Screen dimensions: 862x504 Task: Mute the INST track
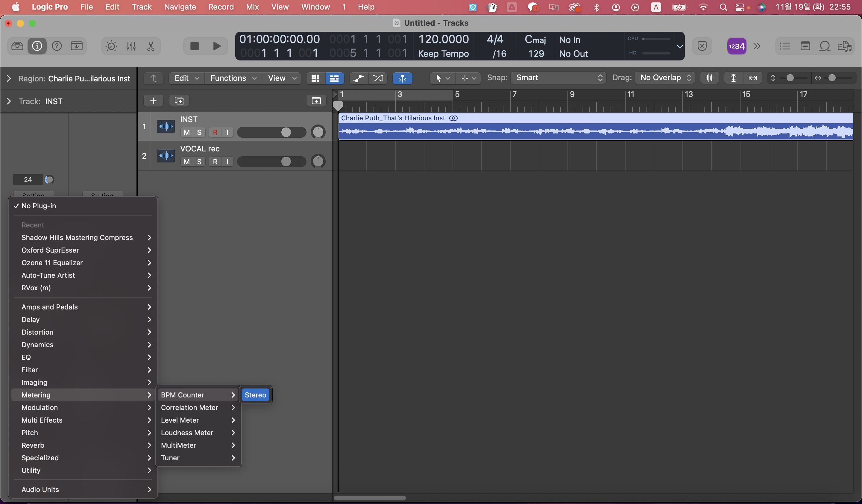(186, 132)
